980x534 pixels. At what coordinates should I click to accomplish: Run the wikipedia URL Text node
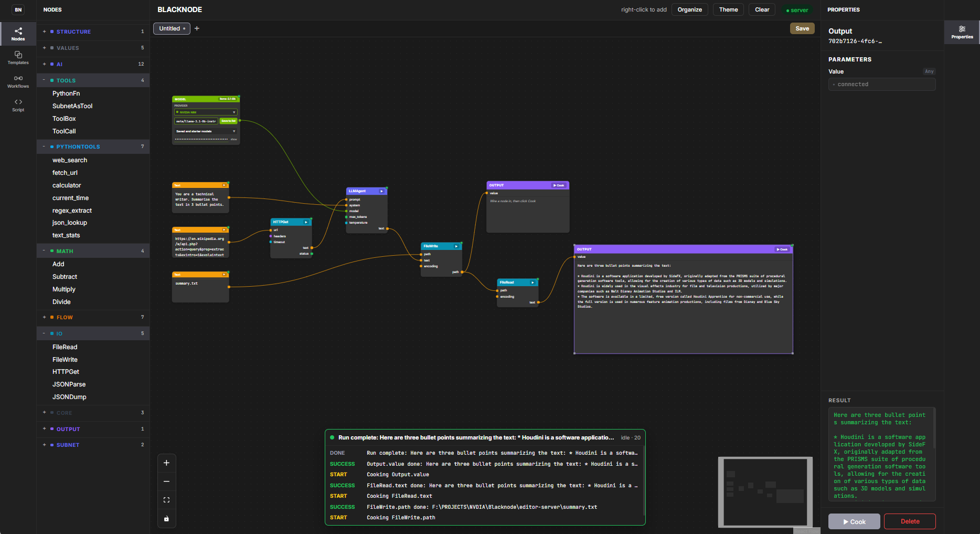(224, 230)
